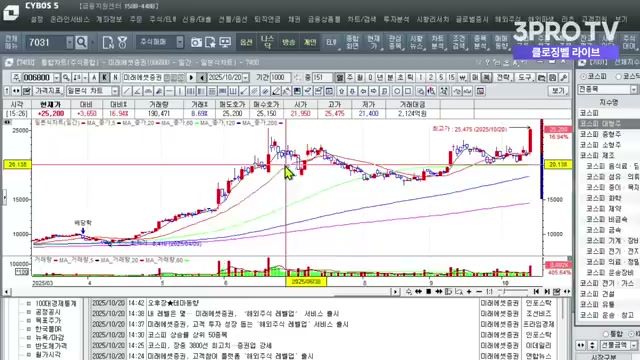This screenshot has height=360, width=640.
Task: Click the magnifier search icon beside 7031
Action: (x=82, y=42)
